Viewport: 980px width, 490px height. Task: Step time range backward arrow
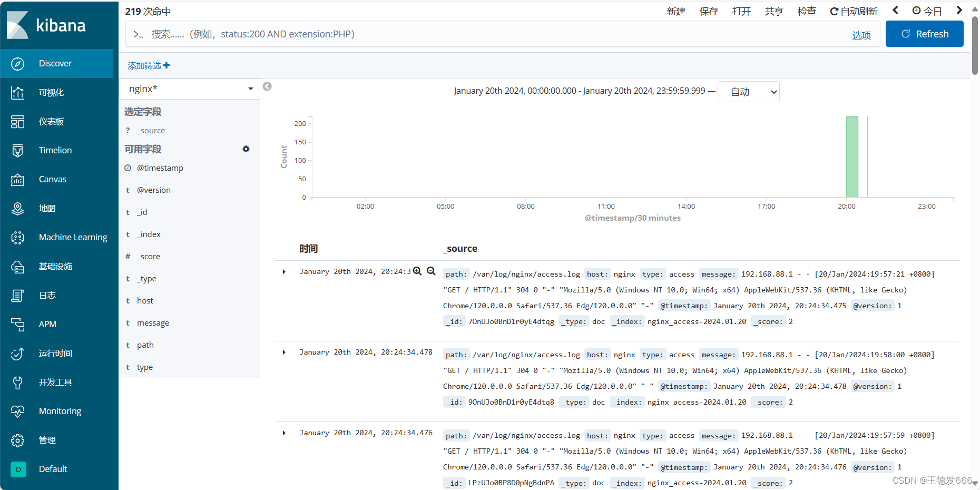click(x=895, y=10)
